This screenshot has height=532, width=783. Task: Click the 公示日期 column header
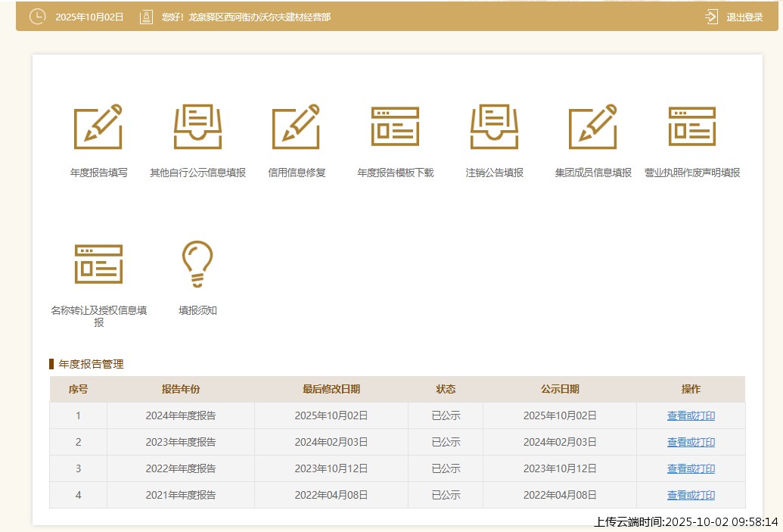point(560,389)
